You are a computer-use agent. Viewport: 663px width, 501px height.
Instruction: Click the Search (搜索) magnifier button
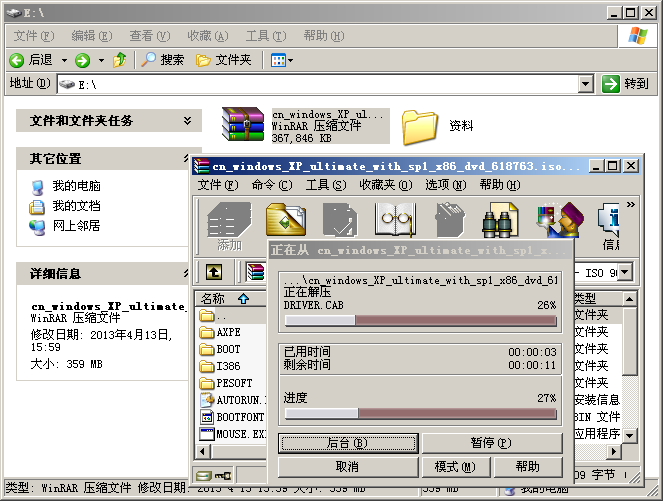[162, 60]
